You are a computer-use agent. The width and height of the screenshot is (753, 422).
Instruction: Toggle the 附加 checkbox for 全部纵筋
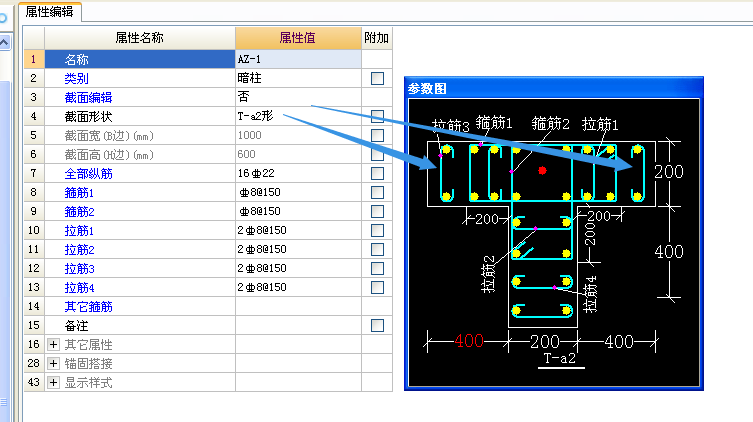click(x=377, y=173)
